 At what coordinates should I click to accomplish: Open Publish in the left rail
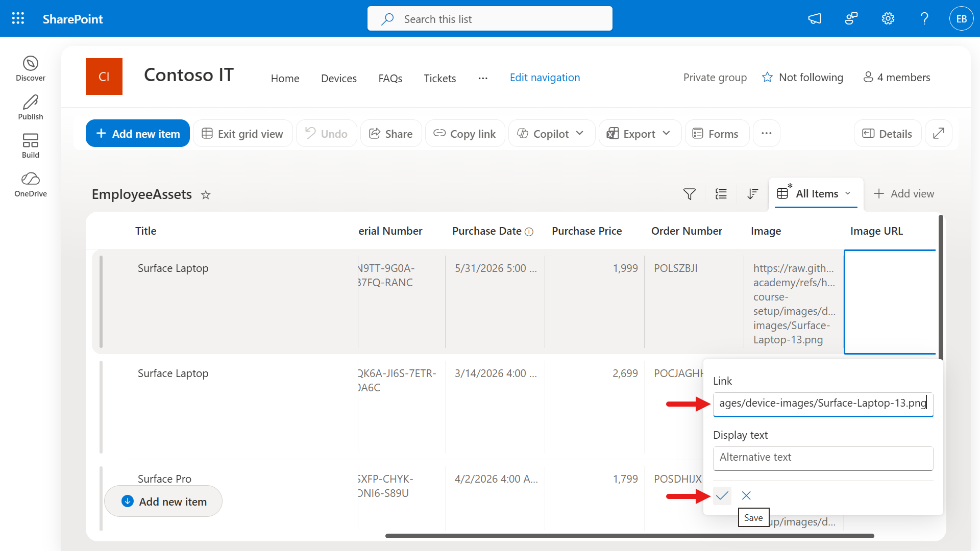pos(31,108)
